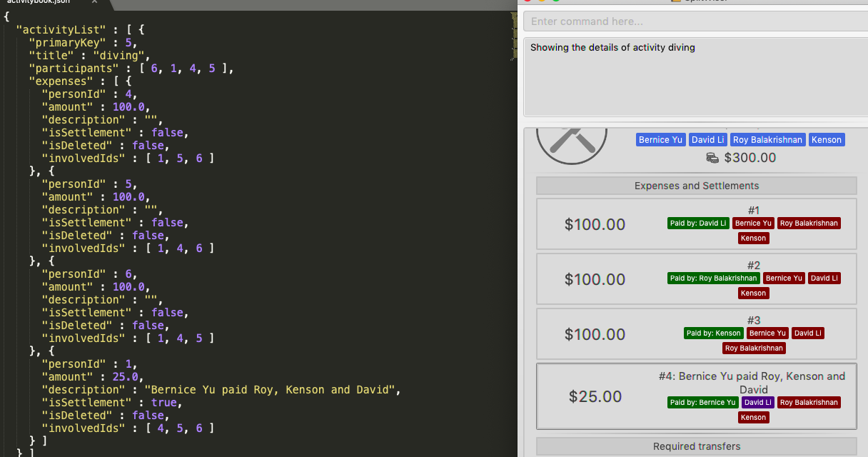Screen dimensions: 868x457
Task: Click the Roy Balakrishnan red tag in expense #3
Action: click(x=754, y=348)
